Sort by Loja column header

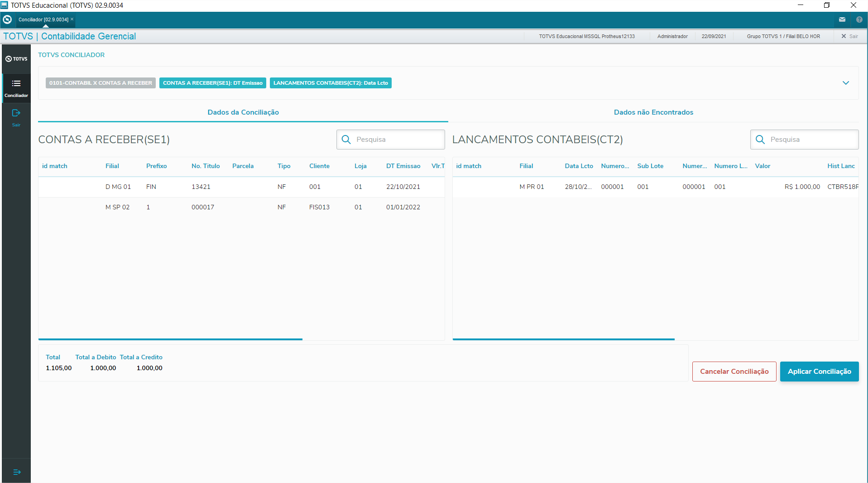click(x=360, y=166)
